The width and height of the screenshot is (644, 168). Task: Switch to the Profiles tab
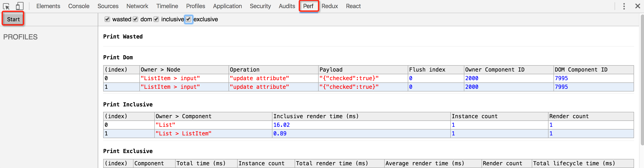(196, 6)
